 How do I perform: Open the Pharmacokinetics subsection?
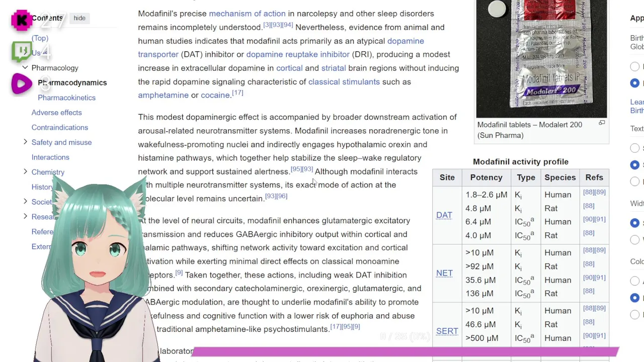click(x=66, y=98)
